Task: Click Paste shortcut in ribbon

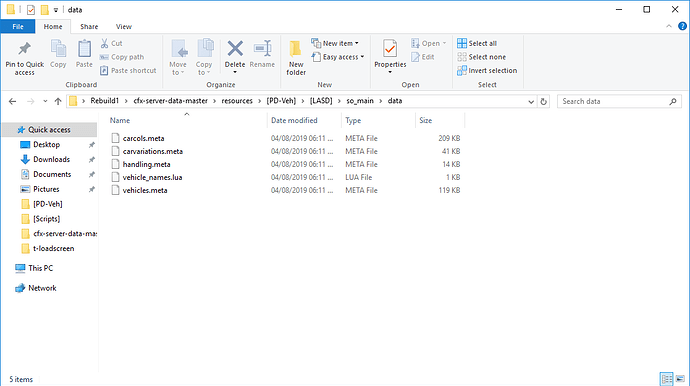Action: (x=128, y=70)
